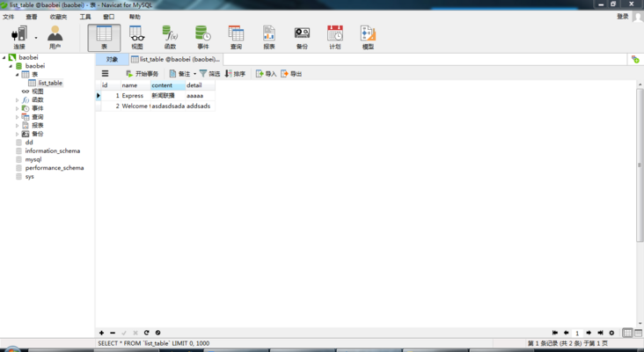644x352 pixels.
Task: Open the 备注 dropdown arrow
Action: click(194, 74)
